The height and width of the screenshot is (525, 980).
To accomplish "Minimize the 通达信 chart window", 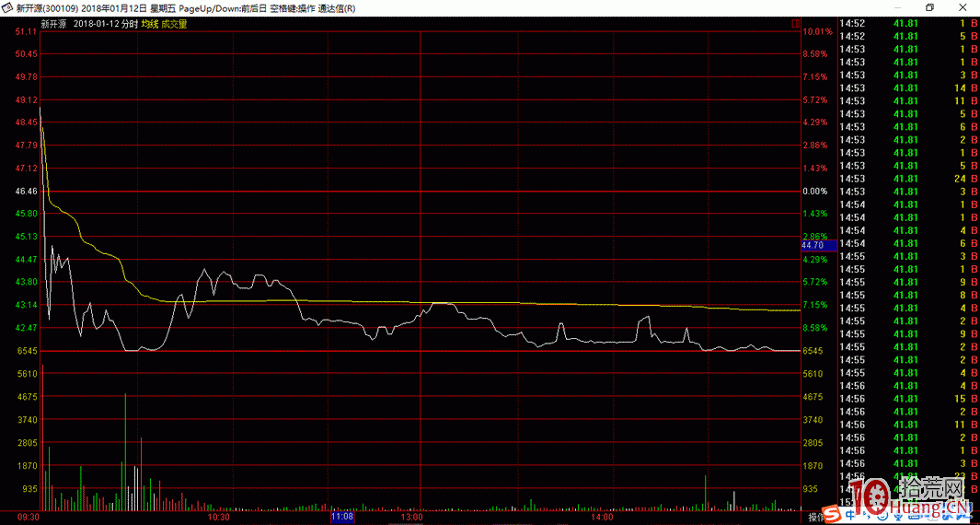I will pyautogui.click(x=897, y=6).
